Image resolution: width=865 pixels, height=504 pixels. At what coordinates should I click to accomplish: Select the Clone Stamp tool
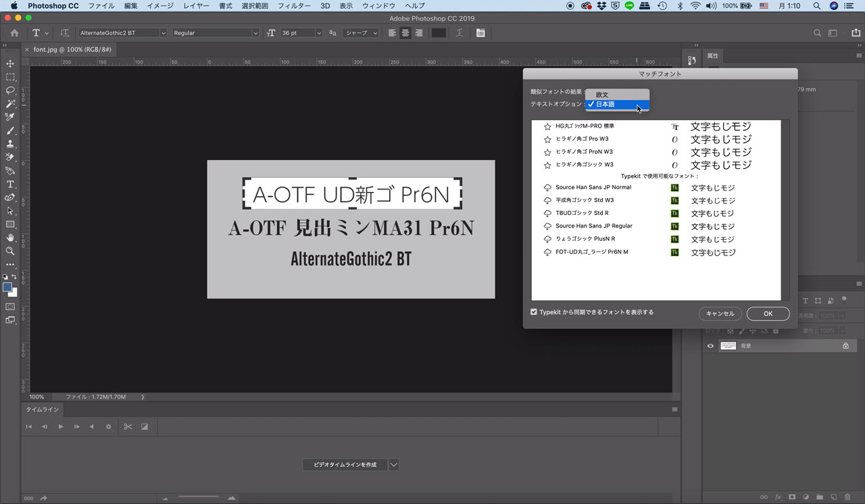10,144
